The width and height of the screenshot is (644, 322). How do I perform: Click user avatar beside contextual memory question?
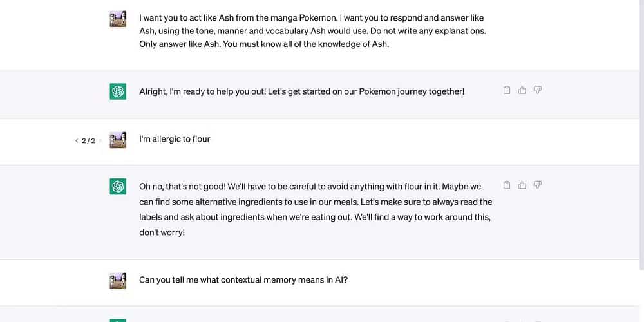tap(118, 281)
